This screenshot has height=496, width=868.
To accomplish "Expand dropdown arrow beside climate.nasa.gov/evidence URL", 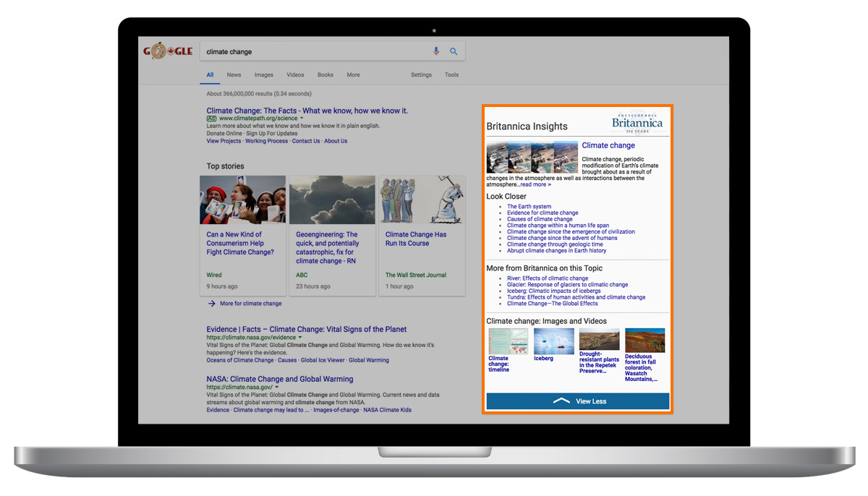I will coord(300,338).
